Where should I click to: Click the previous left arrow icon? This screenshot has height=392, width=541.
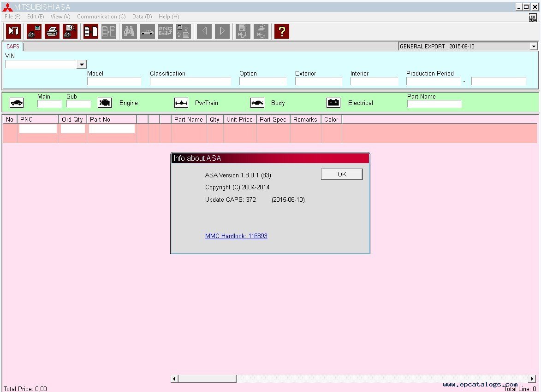click(204, 31)
